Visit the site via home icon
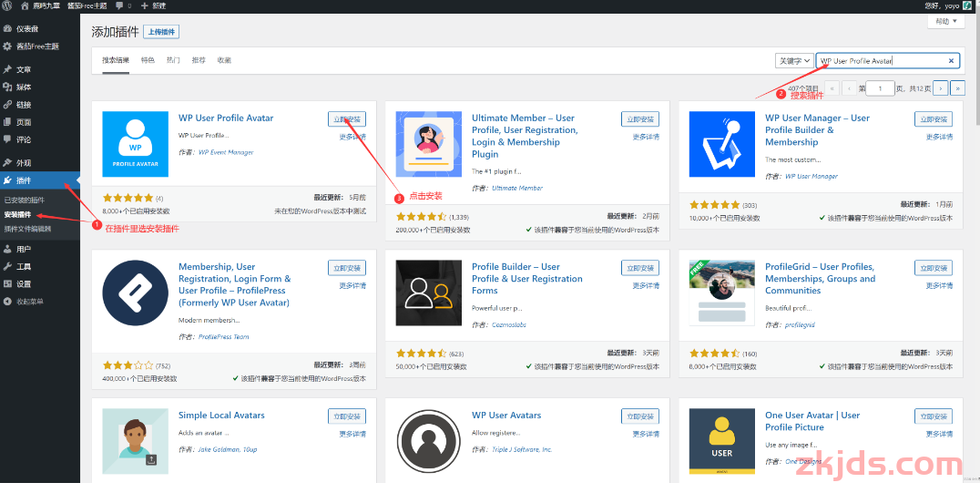 25,5
